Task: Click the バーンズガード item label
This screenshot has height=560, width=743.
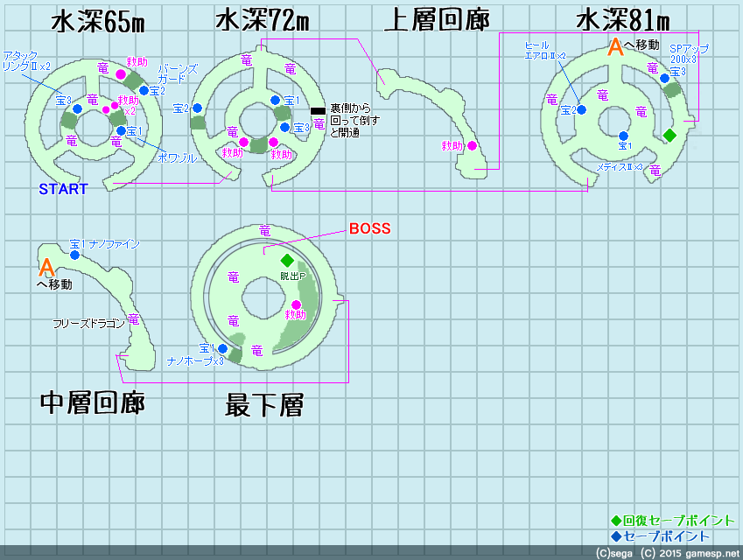Action: 178,73
